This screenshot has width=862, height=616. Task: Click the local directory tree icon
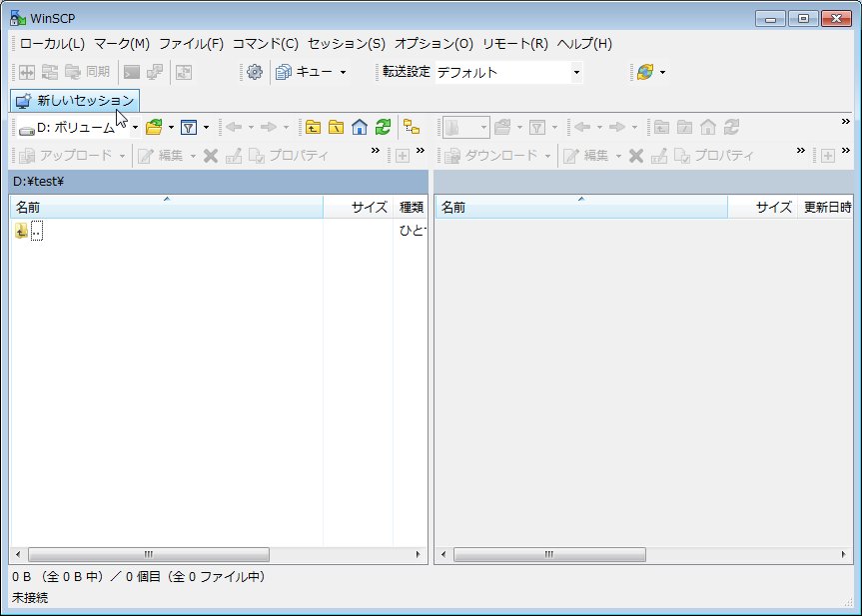(411, 127)
